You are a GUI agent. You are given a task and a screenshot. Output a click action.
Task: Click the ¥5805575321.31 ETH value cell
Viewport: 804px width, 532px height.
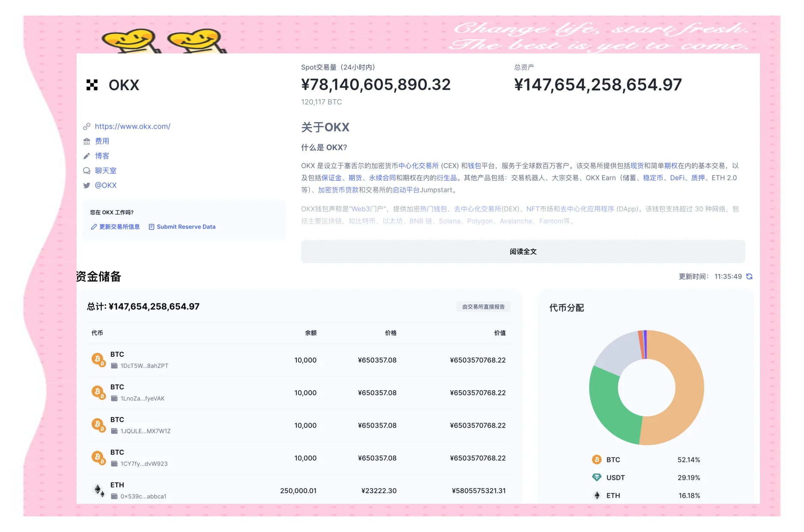coord(479,491)
